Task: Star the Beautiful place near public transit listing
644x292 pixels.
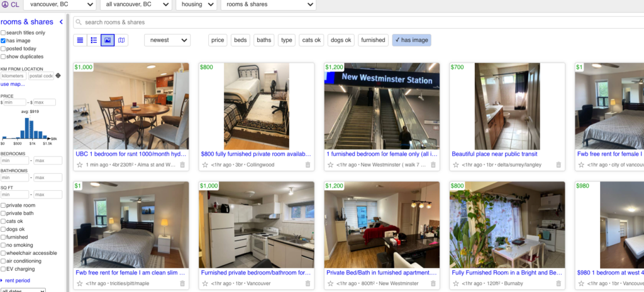Action: click(x=456, y=165)
